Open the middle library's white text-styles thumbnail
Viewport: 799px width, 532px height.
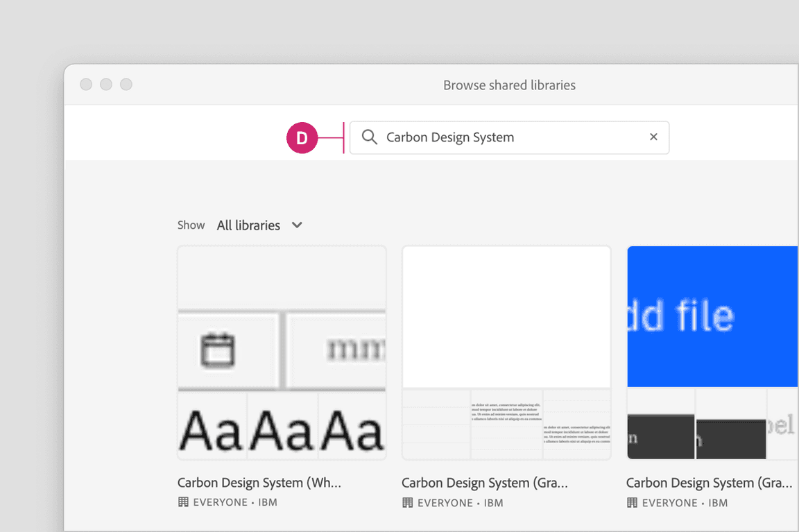pyautogui.click(x=506, y=352)
